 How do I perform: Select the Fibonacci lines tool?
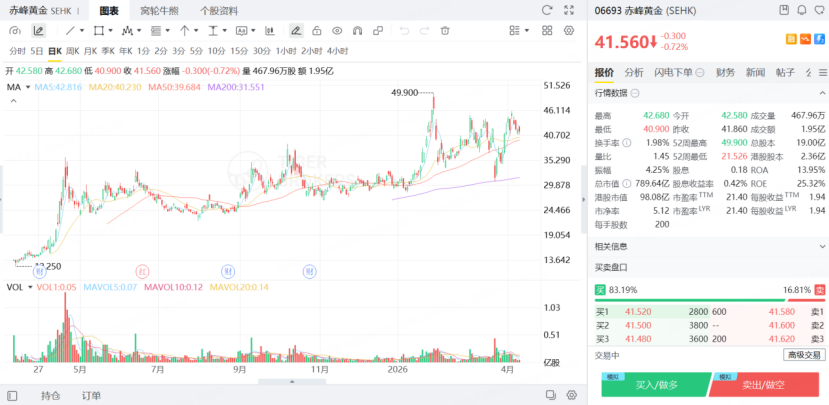point(156,31)
